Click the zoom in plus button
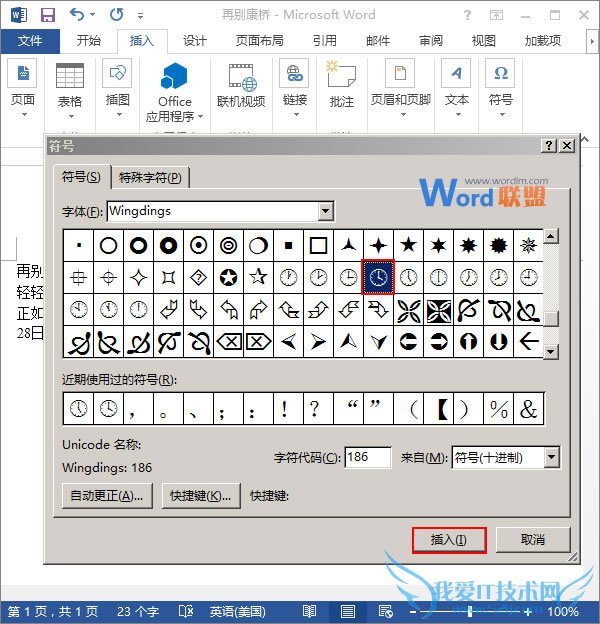The width and height of the screenshot is (600, 624). (x=528, y=612)
